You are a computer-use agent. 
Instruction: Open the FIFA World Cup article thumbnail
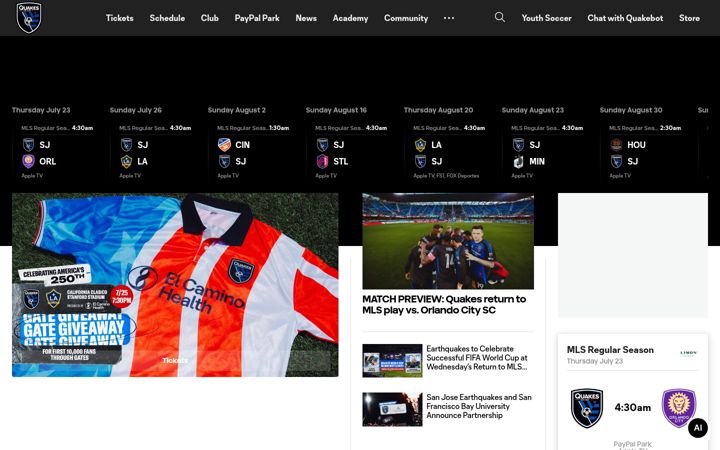click(x=392, y=360)
